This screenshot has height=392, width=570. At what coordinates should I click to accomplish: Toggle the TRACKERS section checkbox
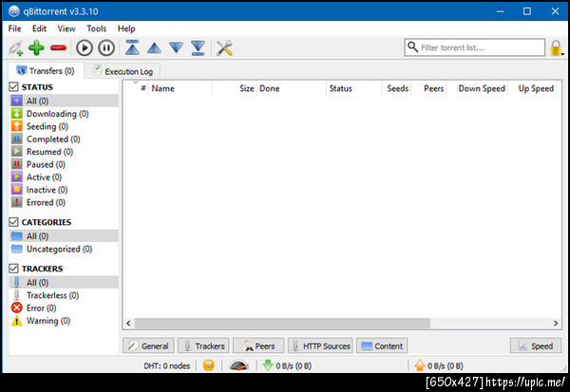(13, 269)
